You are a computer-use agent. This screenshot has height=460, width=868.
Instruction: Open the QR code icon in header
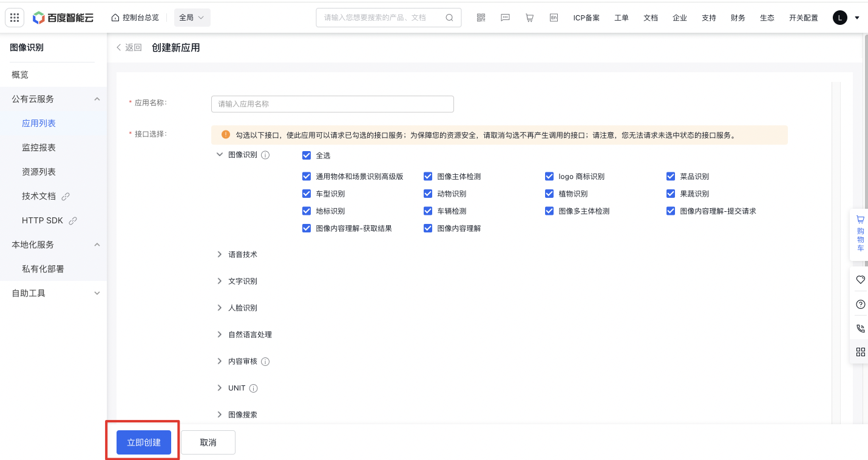481,18
